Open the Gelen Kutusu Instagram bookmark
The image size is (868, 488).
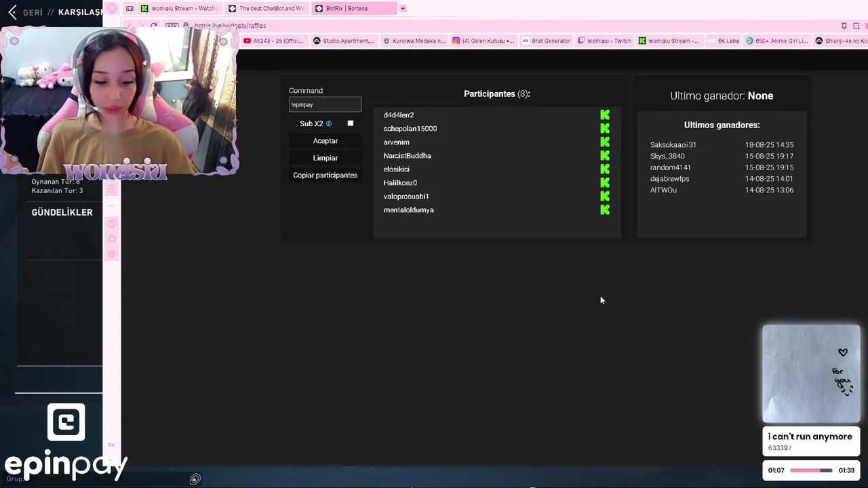[484, 41]
